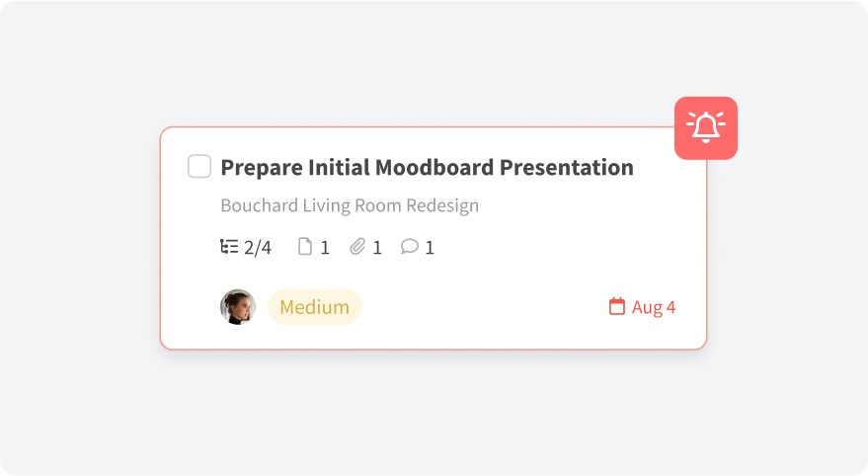
Task: Open the Prepare Initial Moodboard Presentation title
Action: 427,168
